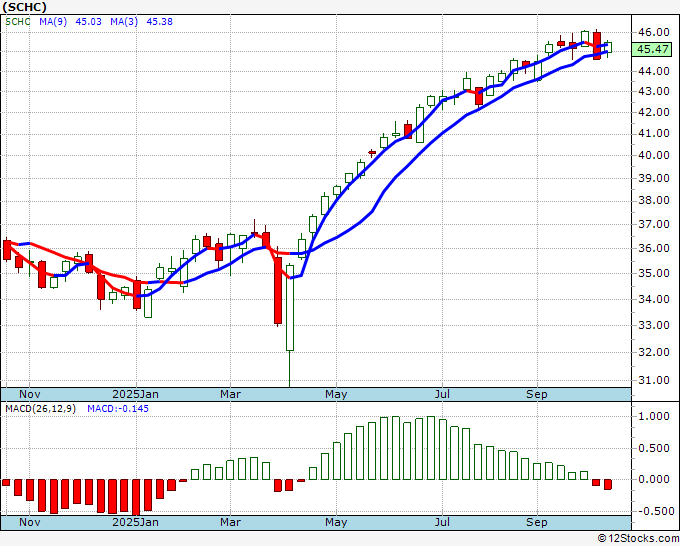Select May on the price chart date axis
Viewport: 680px width, 546px height.
coord(336,394)
